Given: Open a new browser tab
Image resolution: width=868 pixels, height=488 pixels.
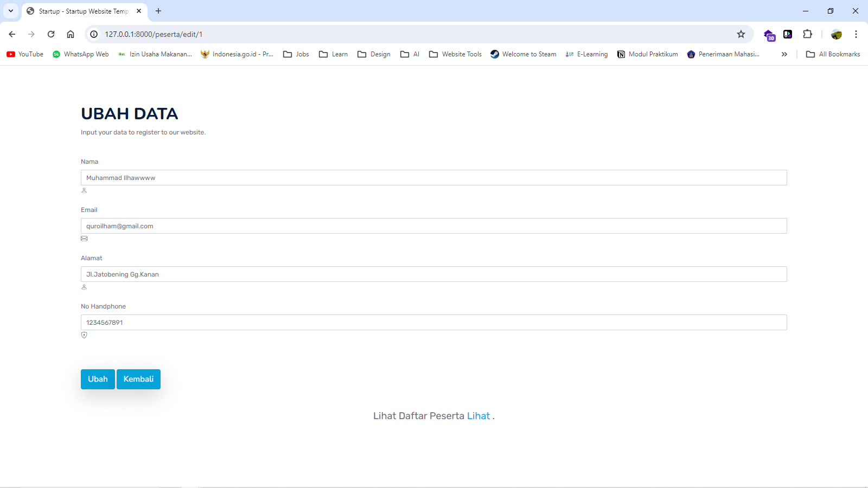Looking at the screenshot, I should tap(158, 11).
